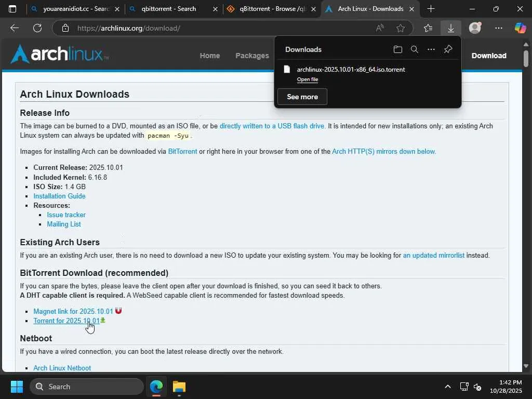Switch to the qbittorrent Search tab
532x399 pixels.
[x=174, y=9]
